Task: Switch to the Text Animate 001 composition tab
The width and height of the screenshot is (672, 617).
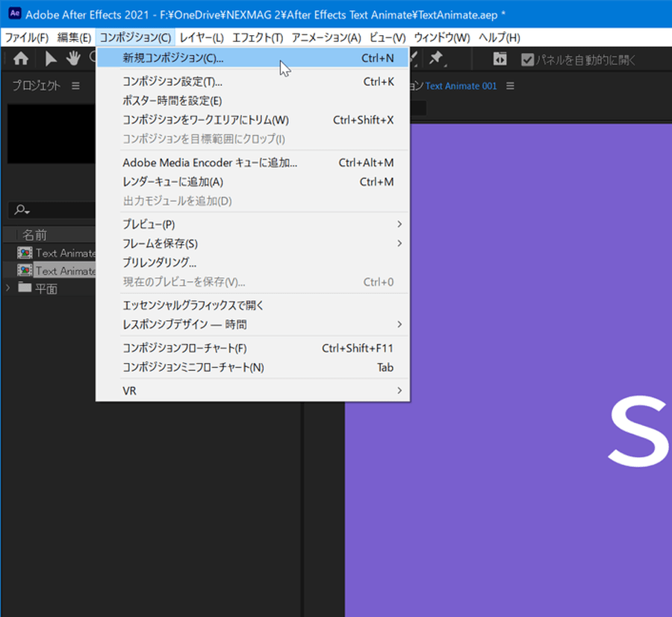Action: click(x=461, y=86)
